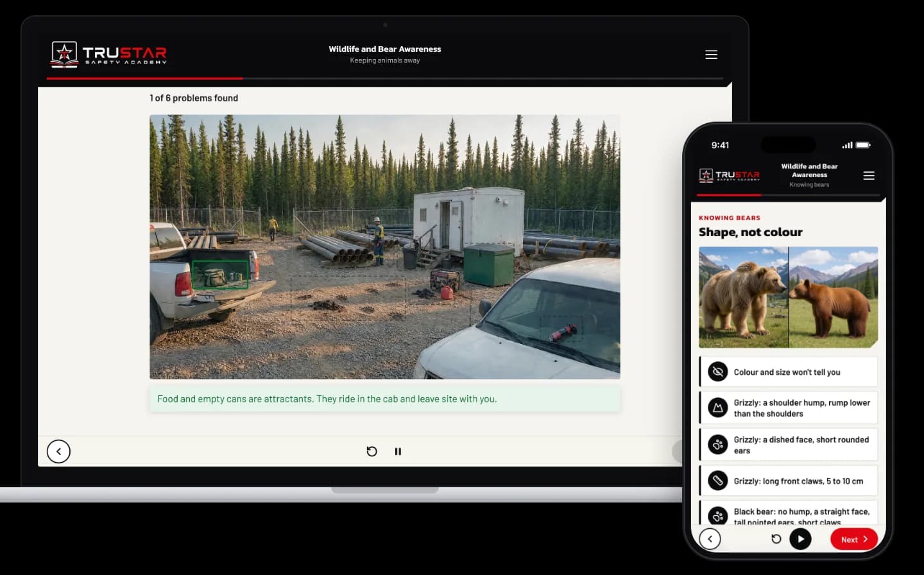
Task: Tap the icon beside 'Black bear: no hump'
Action: click(x=718, y=516)
